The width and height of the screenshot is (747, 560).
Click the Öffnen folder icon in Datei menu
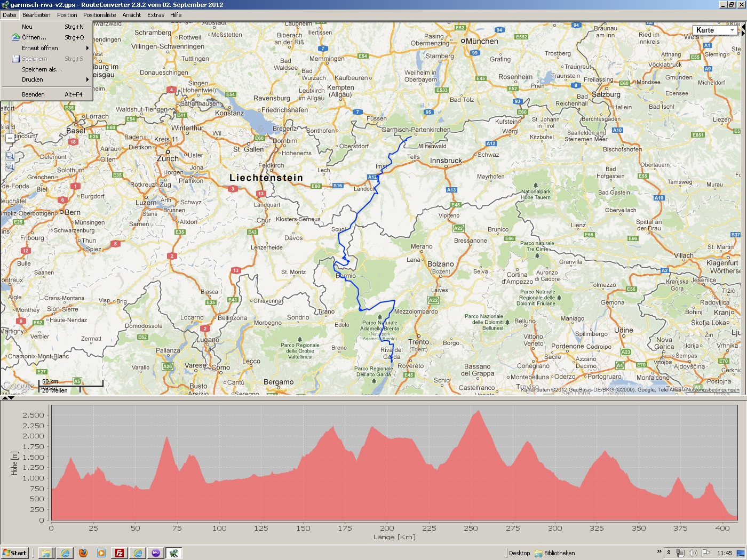pyautogui.click(x=16, y=37)
